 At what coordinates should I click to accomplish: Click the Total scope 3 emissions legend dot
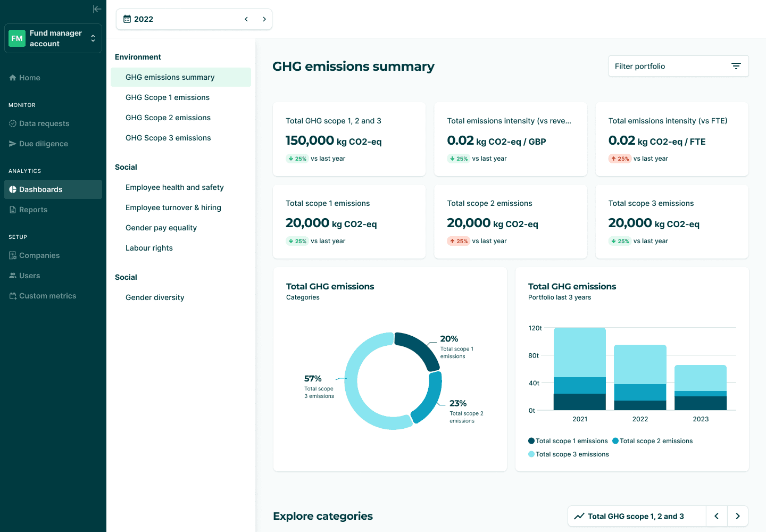click(x=531, y=454)
